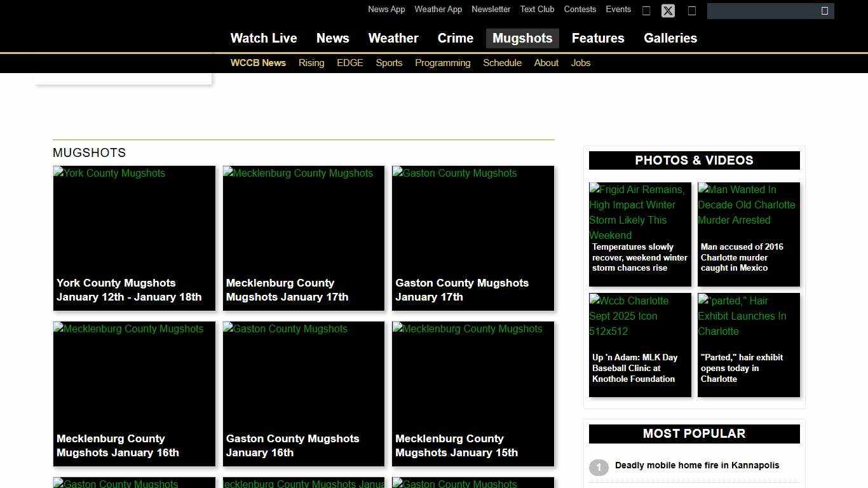Go to the Watch Live menu item
Screen dimensions: 868x488
[x=263, y=38]
